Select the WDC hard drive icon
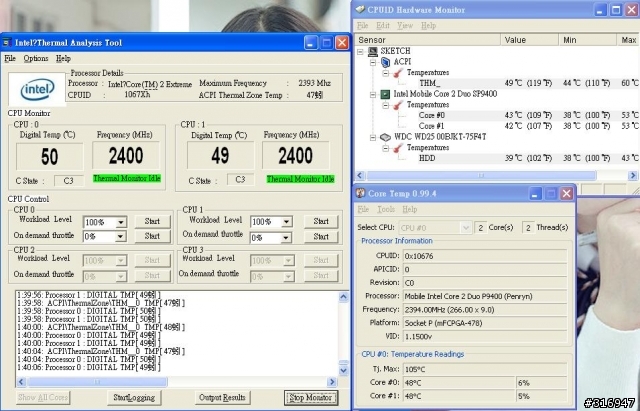This screenshot has width=640, height=411. click(x=385, y=137)
